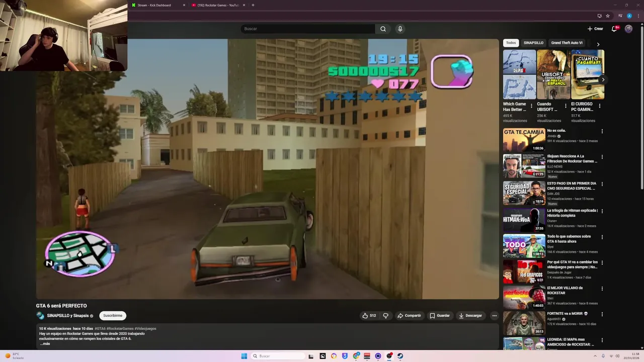
Task: Open the weather widget showing 22°C Soleado
Action: click(15, 356)
